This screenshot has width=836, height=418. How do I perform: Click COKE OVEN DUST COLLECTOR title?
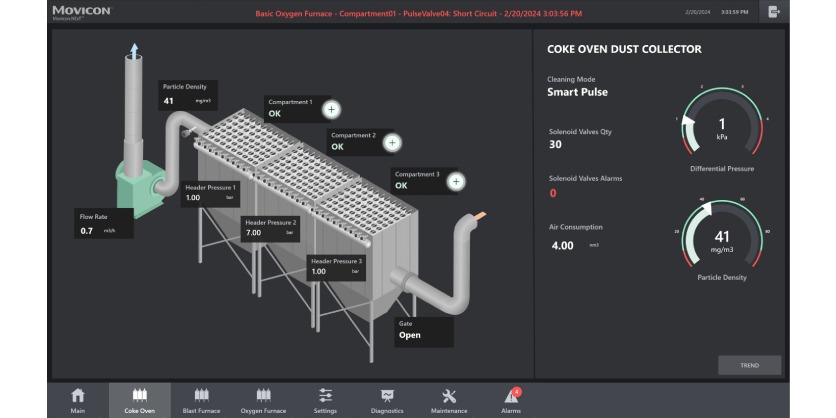pos(624,50)
